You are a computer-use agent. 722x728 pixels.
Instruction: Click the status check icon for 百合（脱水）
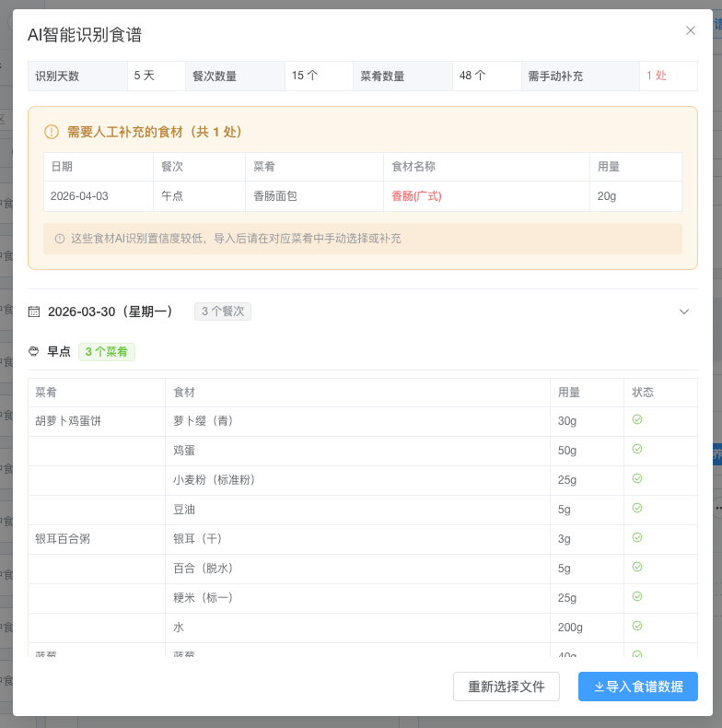tap(637, 567)
